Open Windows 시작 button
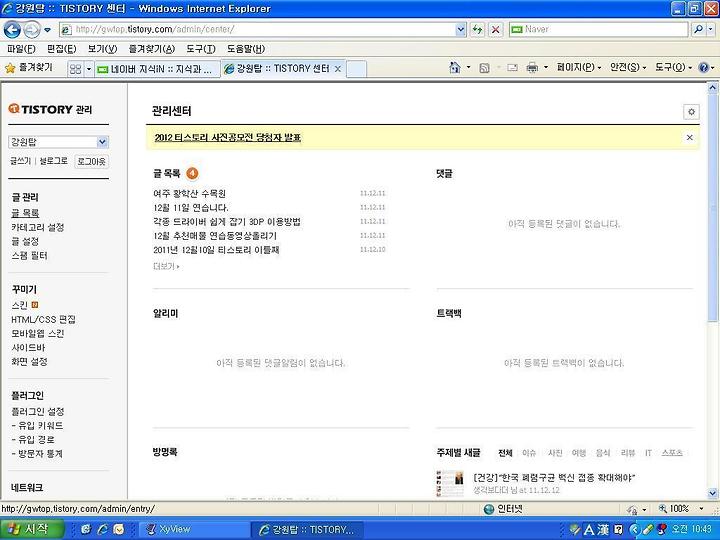 pyautogui.click(x=31, y=529)
